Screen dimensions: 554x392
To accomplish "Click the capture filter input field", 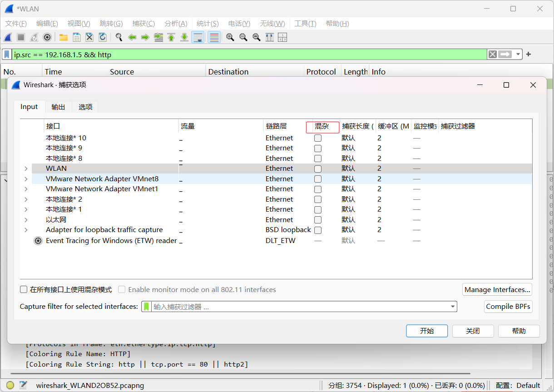I will (300, 307).
